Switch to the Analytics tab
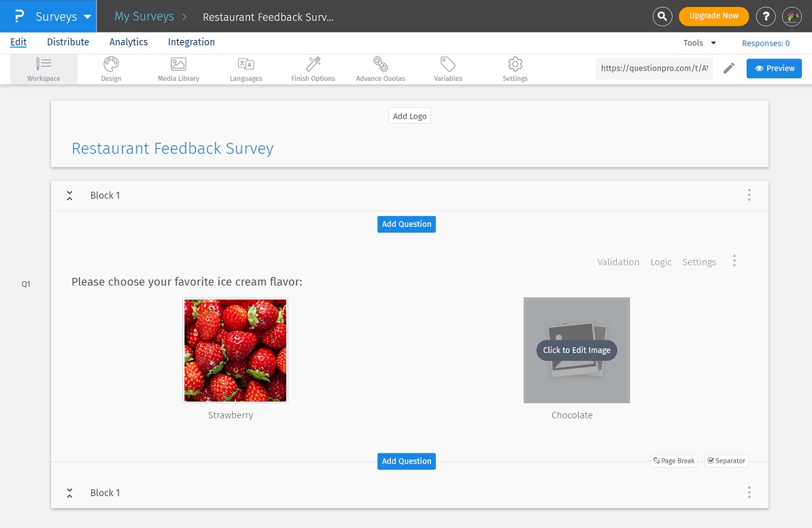The height and width of the screenshot is (528, 812). click(x=129, y=41)
